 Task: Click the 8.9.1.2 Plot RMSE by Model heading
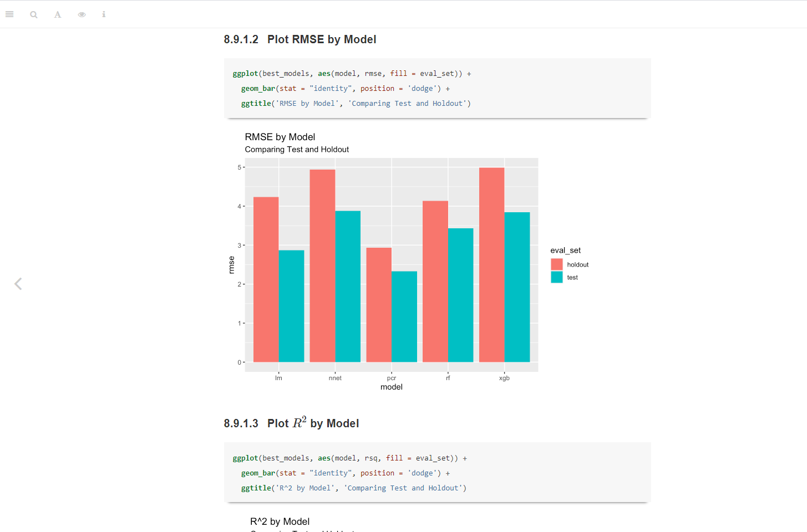point(300,39)
